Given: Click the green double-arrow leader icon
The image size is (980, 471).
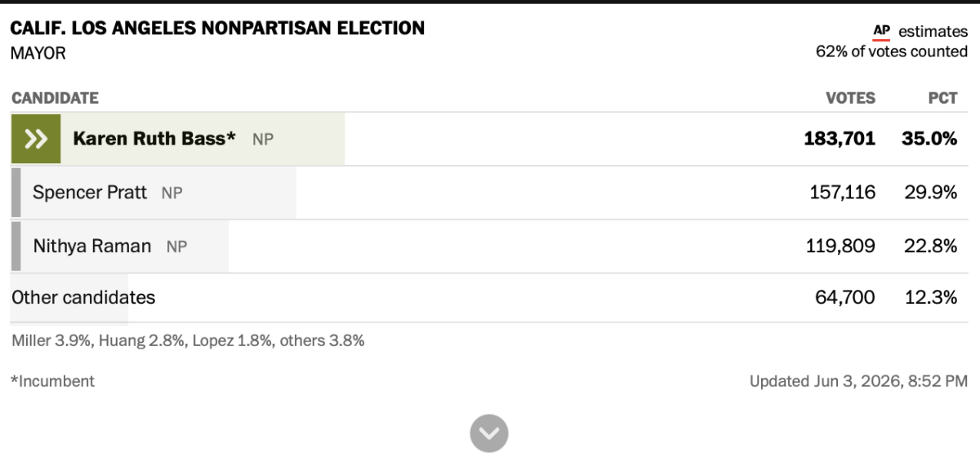Looking at the screenshot, I should pyautogui.click(x=36, y=139).
